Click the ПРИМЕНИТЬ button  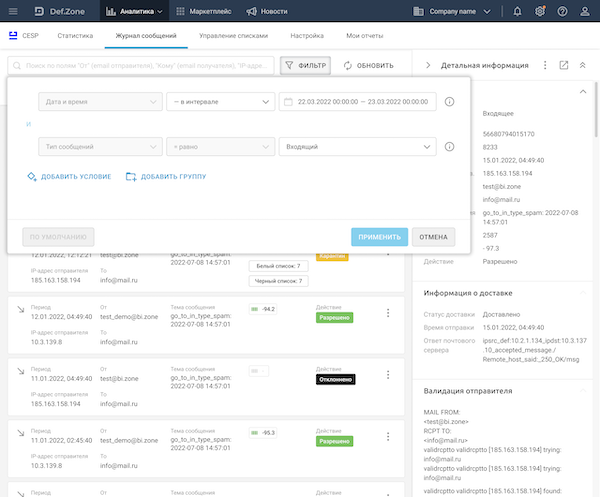379,237
